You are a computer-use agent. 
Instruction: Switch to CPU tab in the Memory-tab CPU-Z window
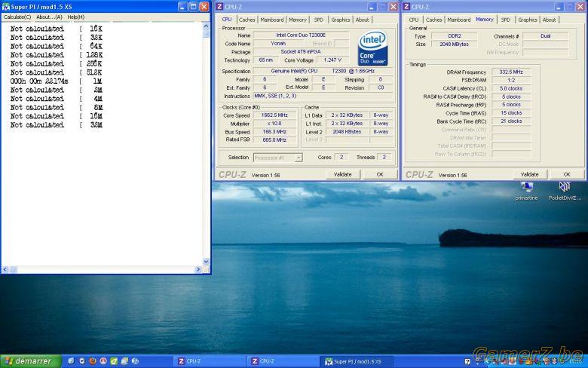coord(414,20)
